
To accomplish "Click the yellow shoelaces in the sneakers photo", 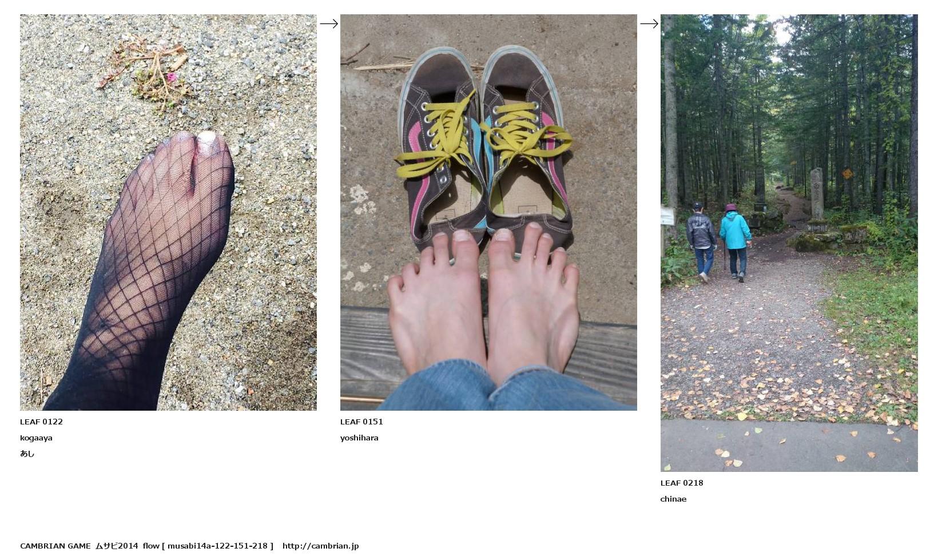I will click(x=482, y=138).
